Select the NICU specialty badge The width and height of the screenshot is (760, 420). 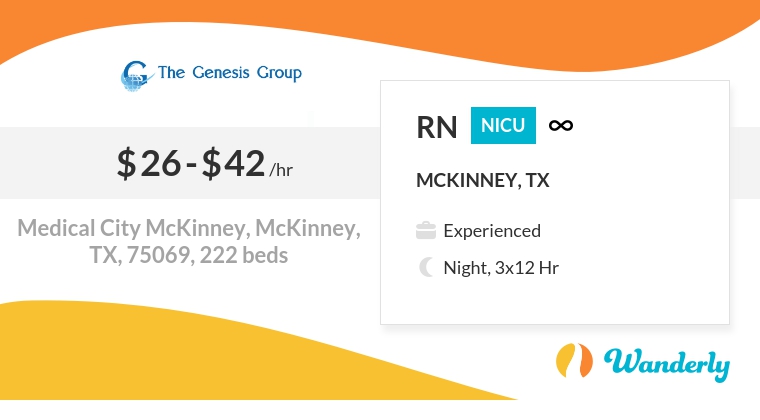click(503, 125)
